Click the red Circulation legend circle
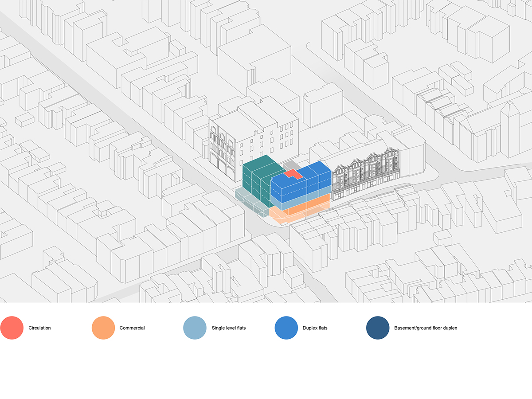Image resolution: width=532 pixels, height=399 pixels. [12, 328]
